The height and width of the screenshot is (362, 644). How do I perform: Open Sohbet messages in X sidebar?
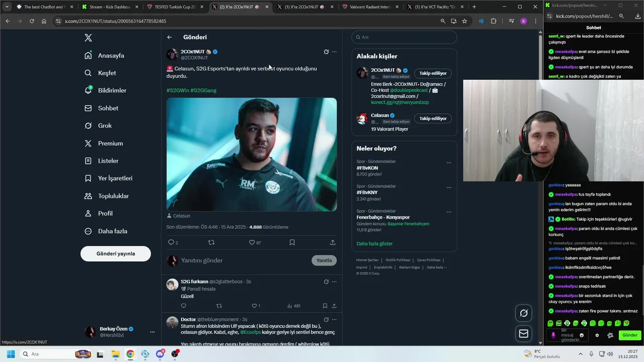102,108
